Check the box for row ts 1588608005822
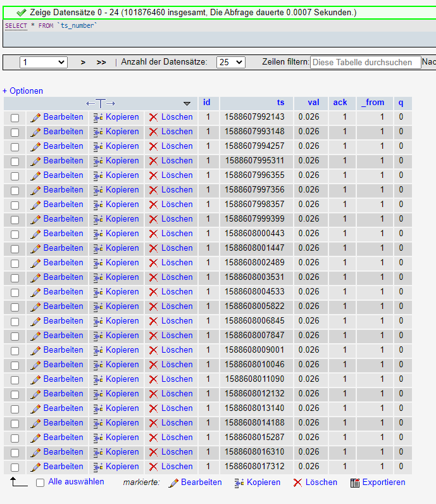This screenshot has height=504, width=436. tap(15, 307)
